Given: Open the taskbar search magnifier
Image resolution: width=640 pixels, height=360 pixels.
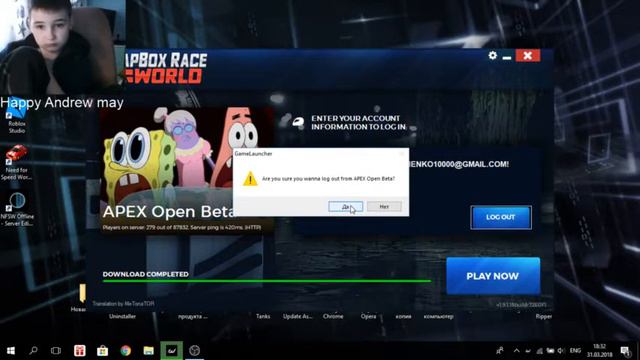Looking at the screenshot, I should 33,350.
